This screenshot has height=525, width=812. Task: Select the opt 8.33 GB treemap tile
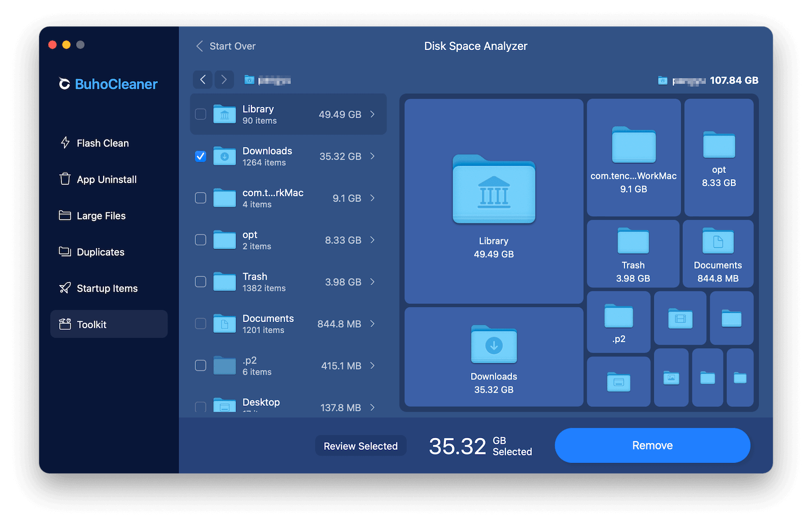coord(719,157)
